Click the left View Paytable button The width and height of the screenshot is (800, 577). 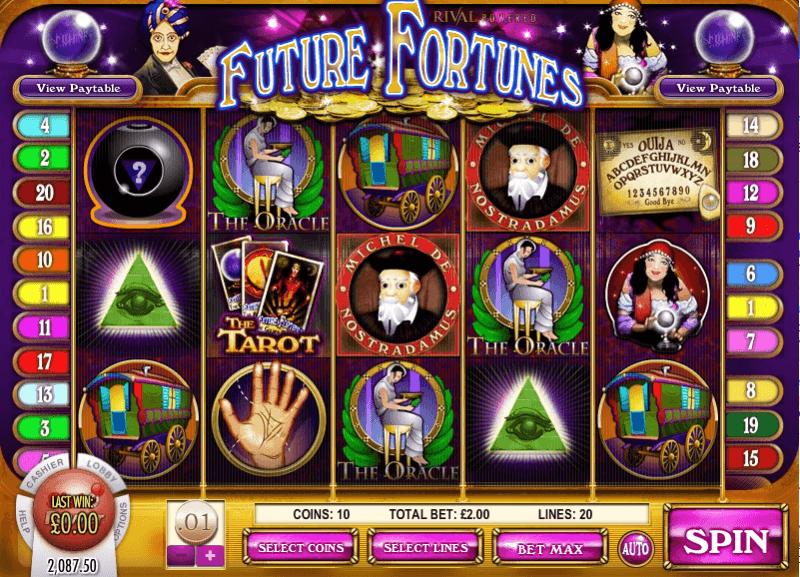pyautogui.click(x=78, y=88)
